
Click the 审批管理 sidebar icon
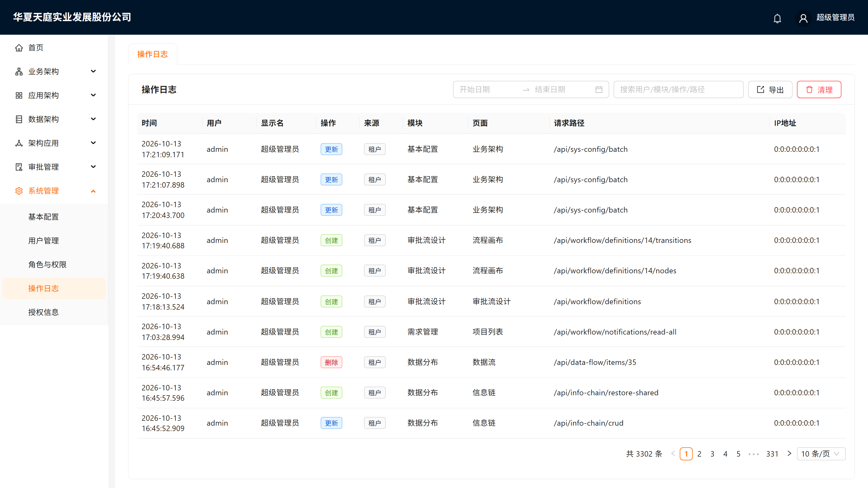click(19, 167)
